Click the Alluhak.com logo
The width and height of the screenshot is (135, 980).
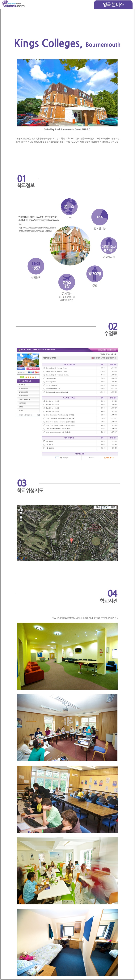click(14, 4)
